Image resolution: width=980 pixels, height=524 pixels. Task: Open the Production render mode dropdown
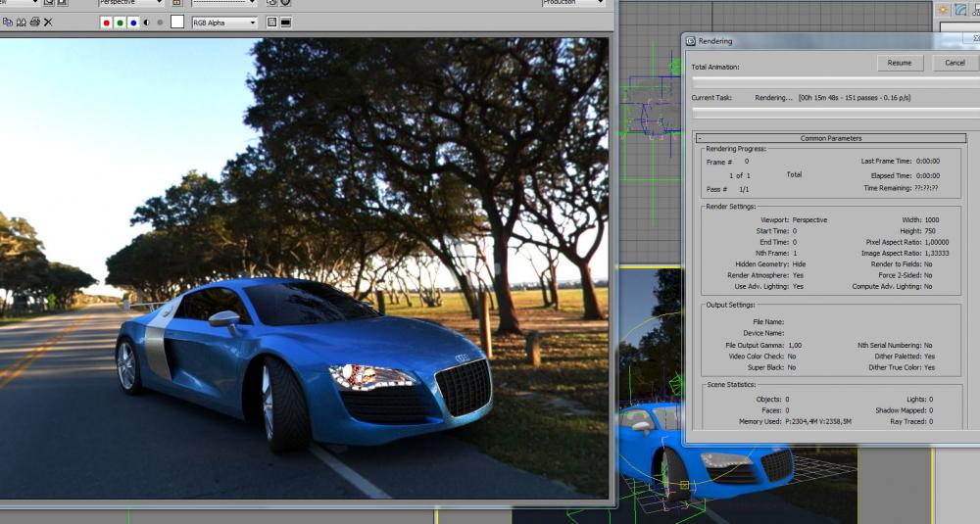pos(573,3)
